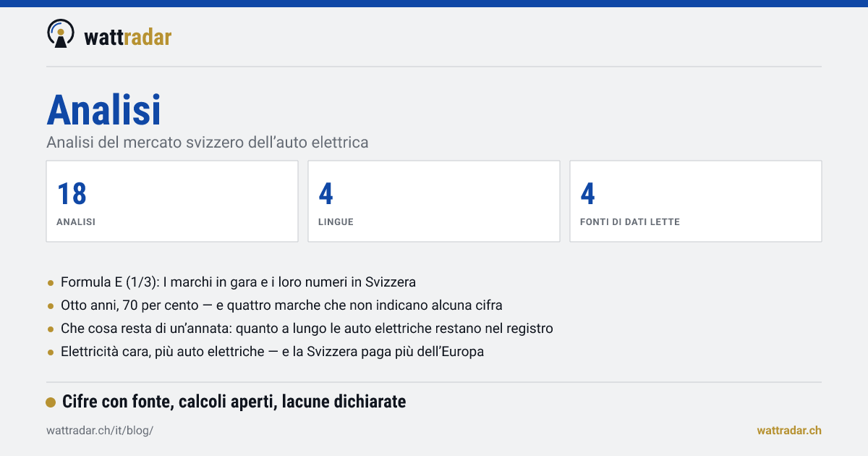Click the 4 Lingue stat card
The height and width of the screenshot is (456, 868).
pyautogui.click(x=434, y=201)
